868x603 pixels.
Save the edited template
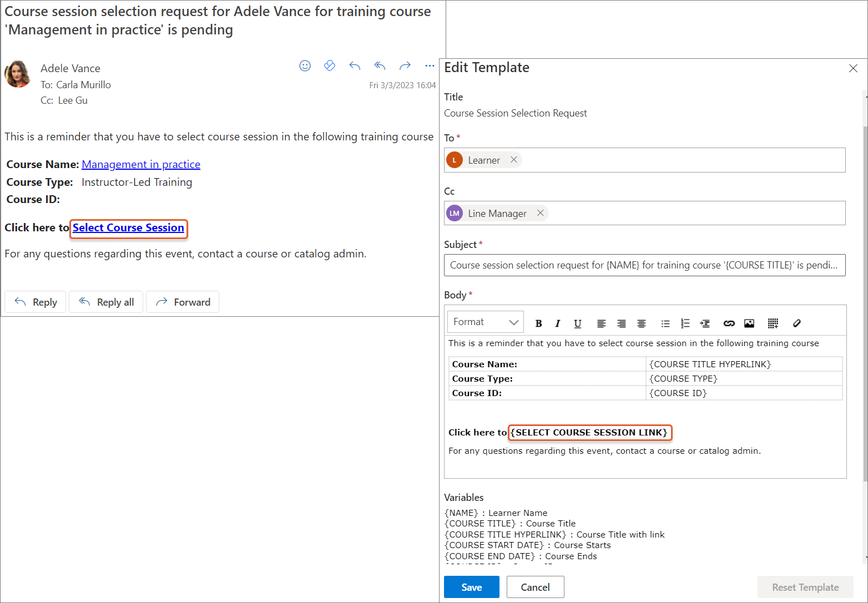point(471,587)
